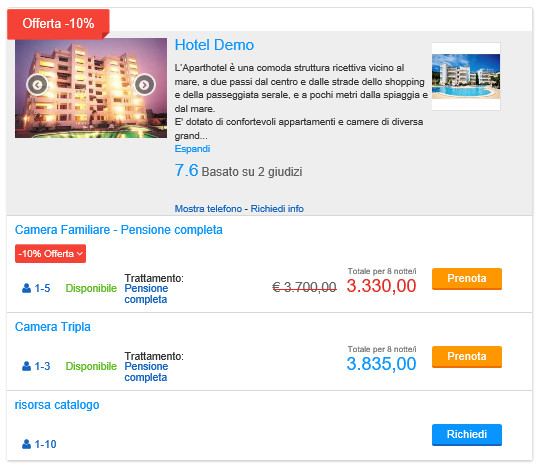Click the guests icon for Camera Familiare
Viewport: 540px width, 465px height.
[x=26, y=288]
